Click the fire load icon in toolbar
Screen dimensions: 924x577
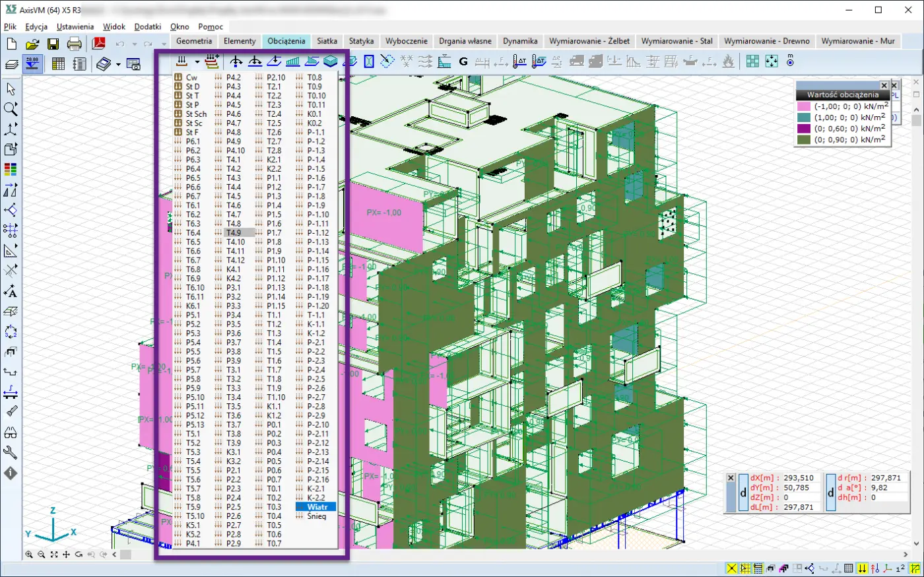tap(728, 62)
